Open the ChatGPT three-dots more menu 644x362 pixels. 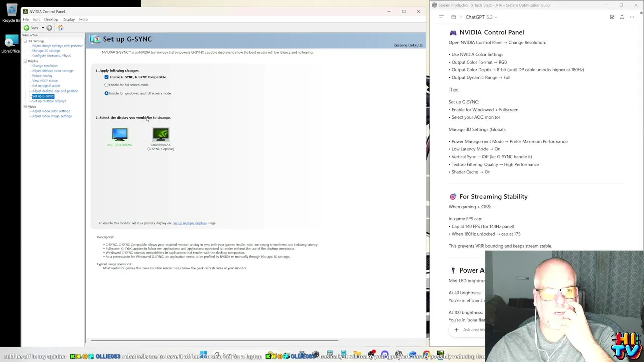[x=632, y=17]
